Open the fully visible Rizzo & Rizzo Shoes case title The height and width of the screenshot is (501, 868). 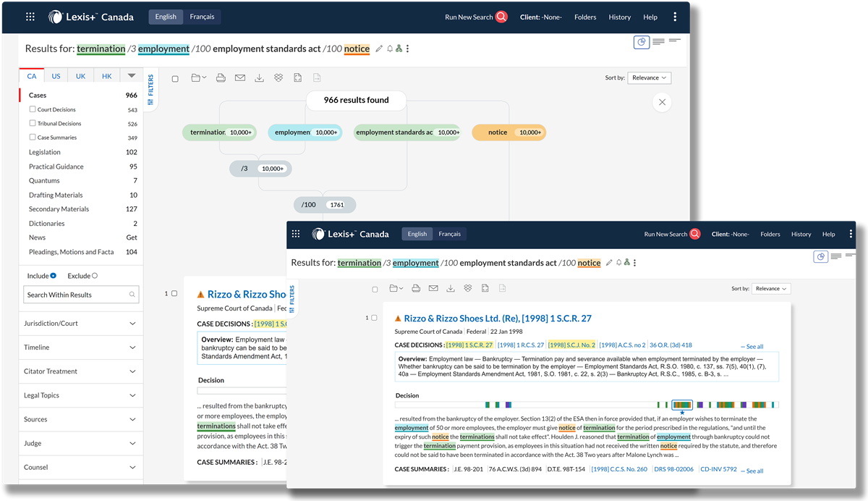pyautogui.click(x=498, y=319)
